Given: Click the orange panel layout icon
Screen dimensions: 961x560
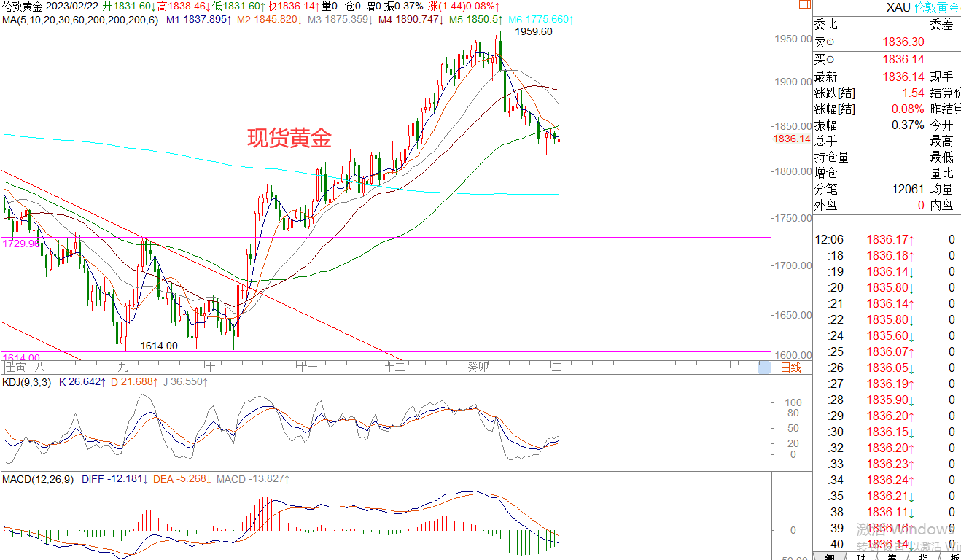Looking at the screenshot, I should coord(804,4).
